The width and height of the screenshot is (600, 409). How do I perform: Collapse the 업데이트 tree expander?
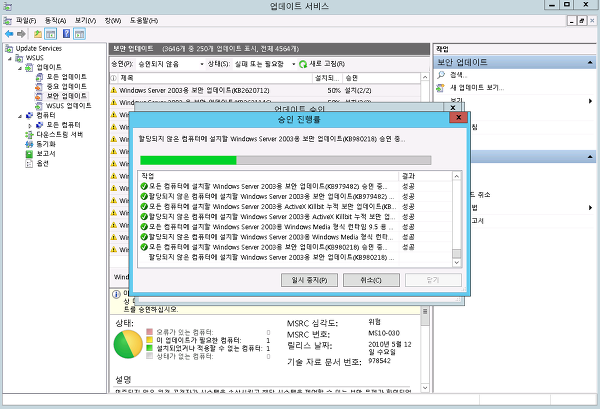click(20, 68)
